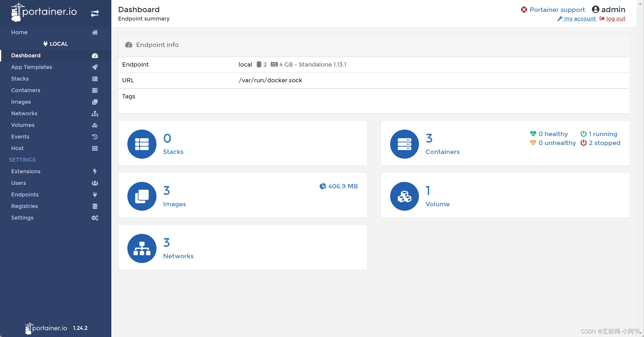644x337 pixels.
Task: Open the Containers circular dashboard icon
Action: [404, 144]
